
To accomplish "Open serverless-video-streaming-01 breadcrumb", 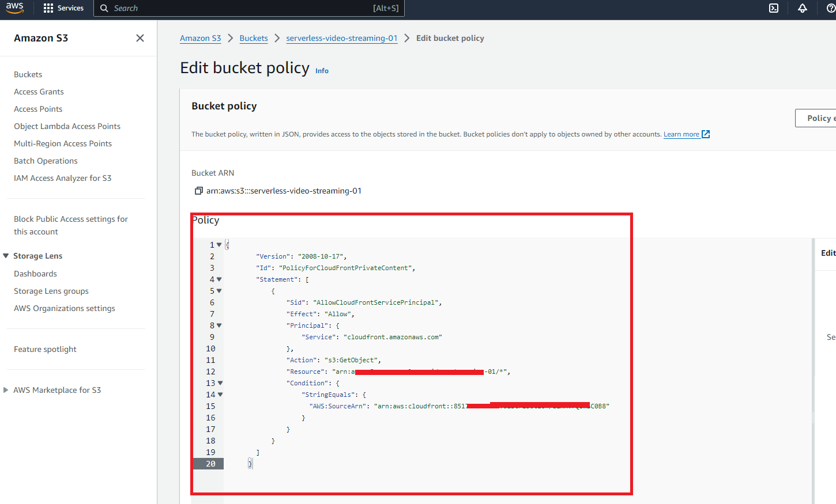I will click(x=342, y=38).
